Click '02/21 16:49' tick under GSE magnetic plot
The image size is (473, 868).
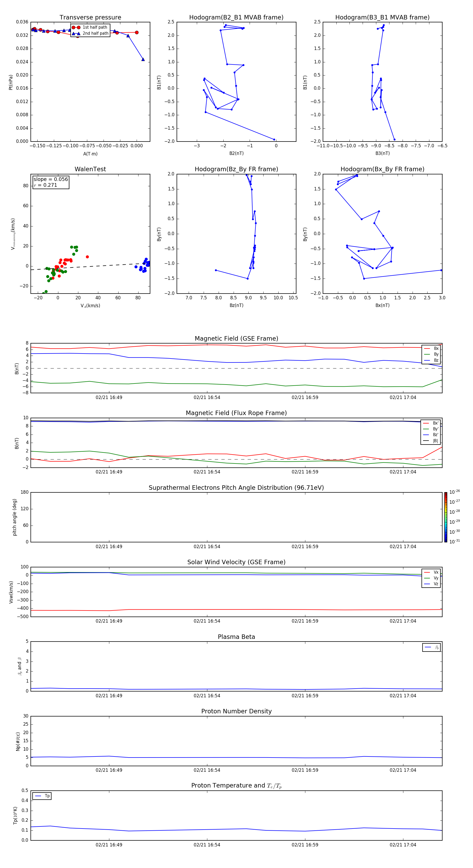(x=109, y=398)
